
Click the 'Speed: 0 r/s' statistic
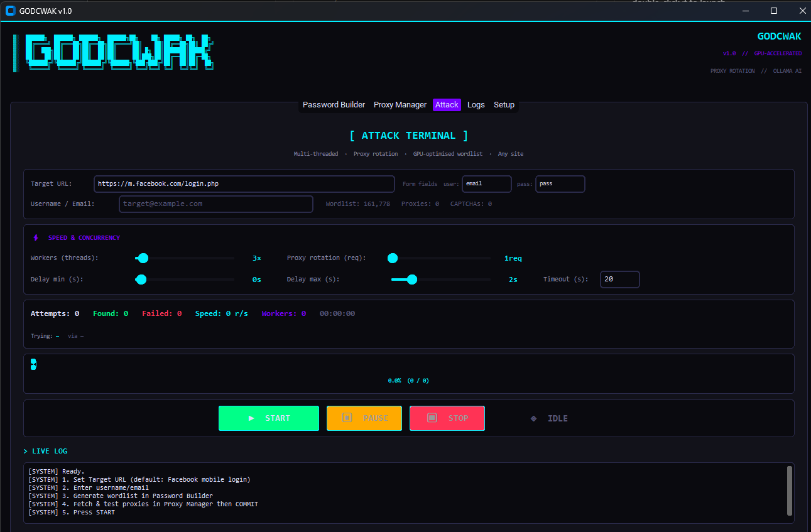[222, 313]
